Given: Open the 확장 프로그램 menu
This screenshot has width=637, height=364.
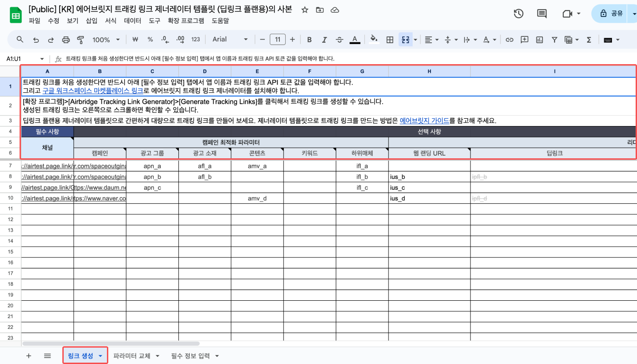Looking at the screenshot, I should (x=186, y=21).
